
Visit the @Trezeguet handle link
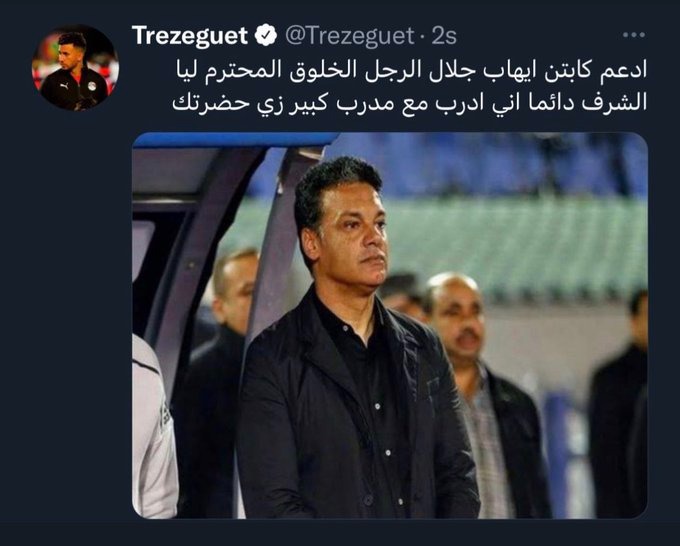click(350, 36)
